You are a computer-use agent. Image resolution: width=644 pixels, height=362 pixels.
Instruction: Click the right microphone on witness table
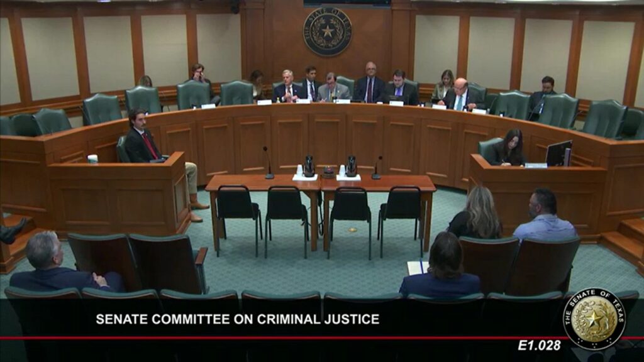coord(377,167)
